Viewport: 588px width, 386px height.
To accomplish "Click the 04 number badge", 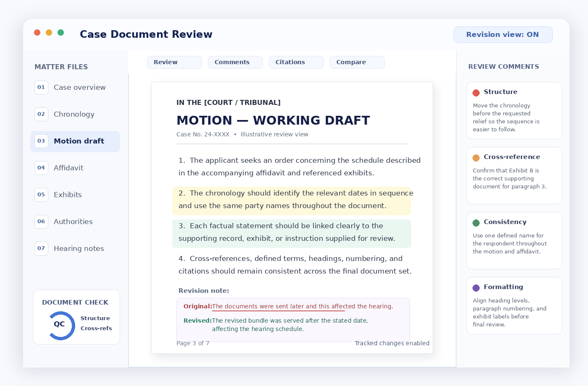I will coord(41,168).
